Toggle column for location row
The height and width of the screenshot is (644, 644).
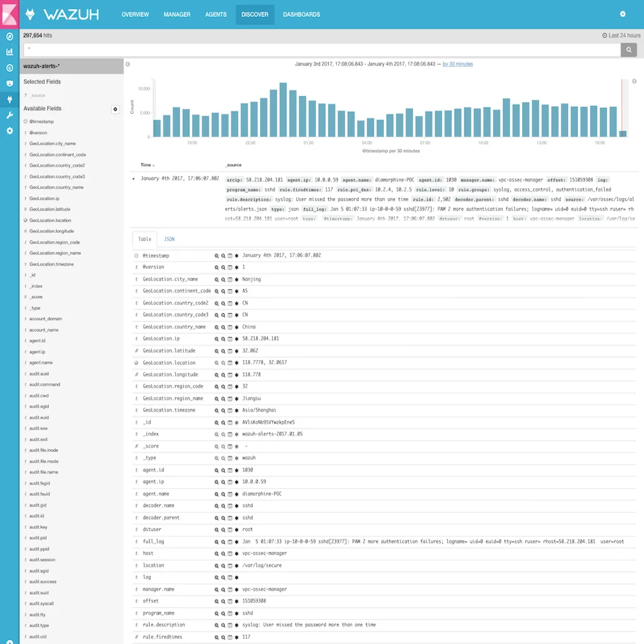tap(230, 566)
